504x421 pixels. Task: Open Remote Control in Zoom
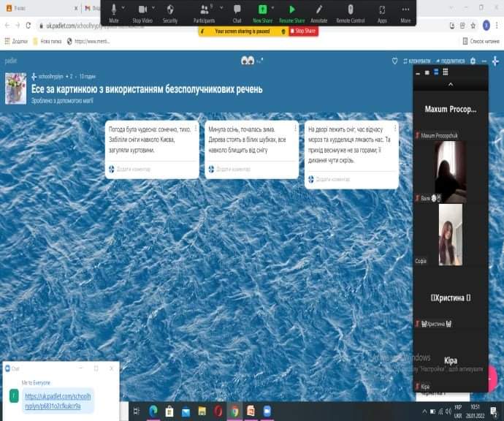coord(351,13)
